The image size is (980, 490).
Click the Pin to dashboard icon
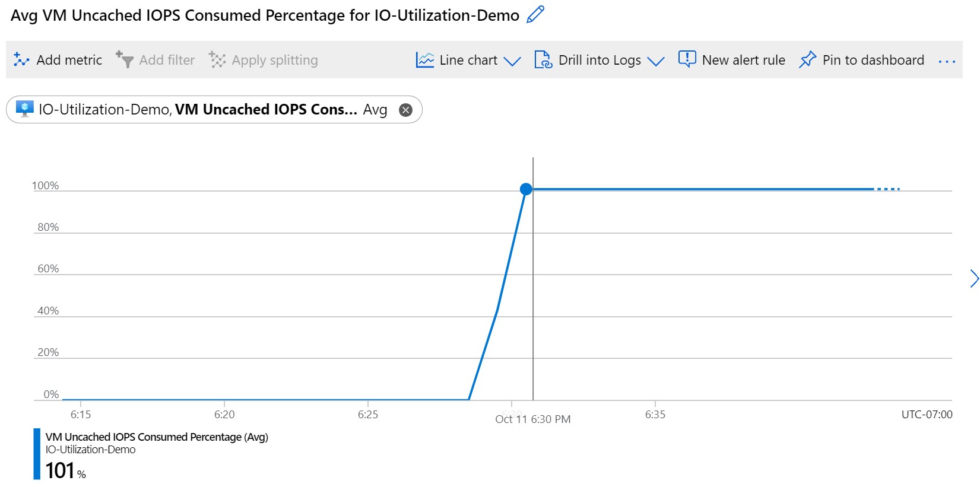point(808,59)
